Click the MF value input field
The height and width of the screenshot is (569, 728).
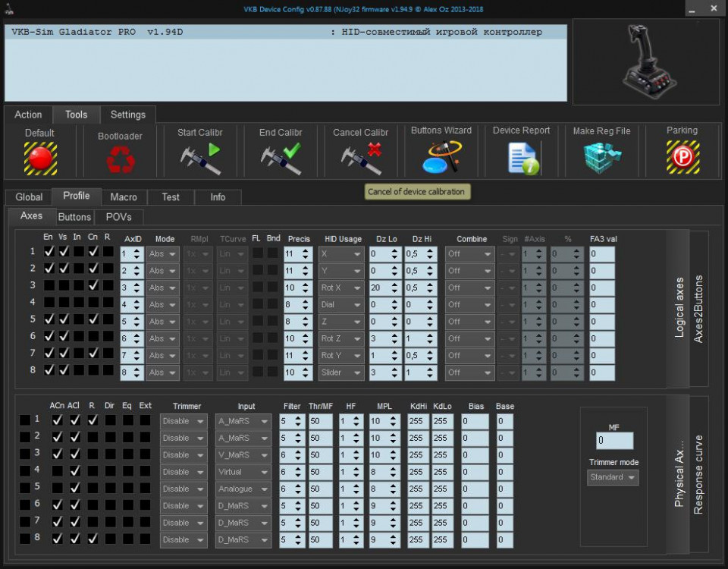[x=614, y=441]
